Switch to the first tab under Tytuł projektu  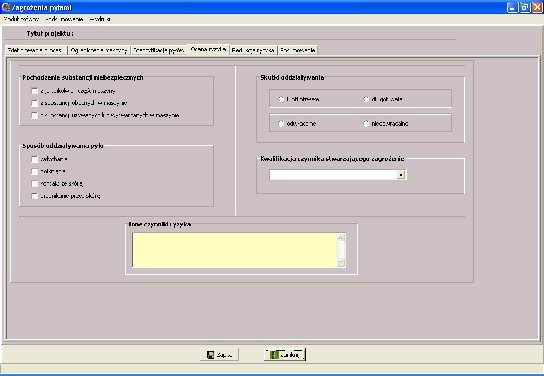(x=36, y=50)
